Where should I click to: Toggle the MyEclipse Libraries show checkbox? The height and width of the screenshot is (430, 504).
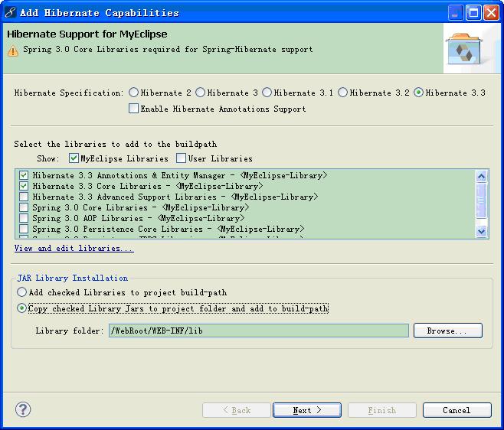pyautogui.click(x=74, y=158)
